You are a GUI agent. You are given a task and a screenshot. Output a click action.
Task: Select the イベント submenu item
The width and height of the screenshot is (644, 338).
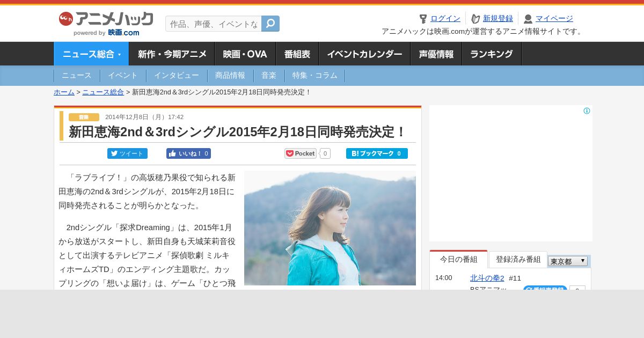pyautogui.click(x=123, y=76)
